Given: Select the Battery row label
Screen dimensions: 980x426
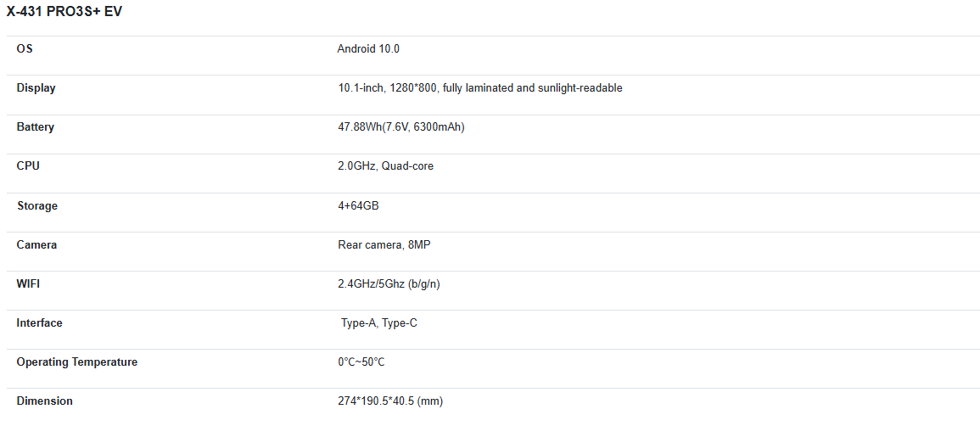Looking at the screenshot, I should coord(36,126).
